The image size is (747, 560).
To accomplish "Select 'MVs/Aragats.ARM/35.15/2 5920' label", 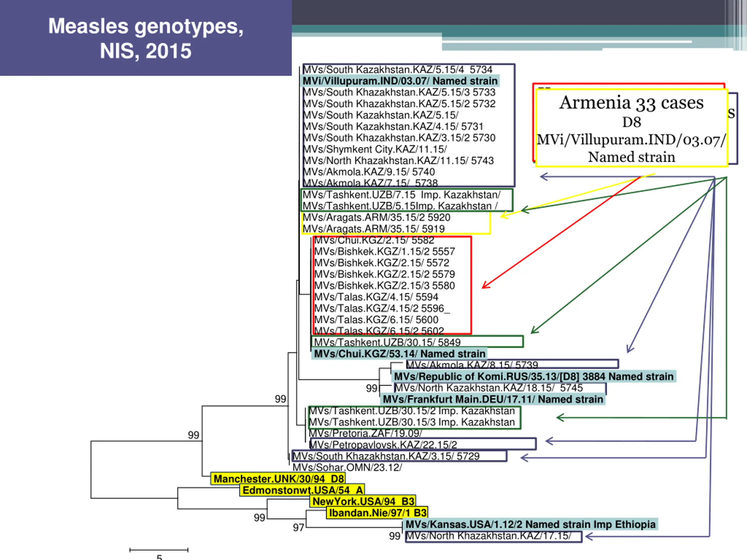I will [376, 217].
